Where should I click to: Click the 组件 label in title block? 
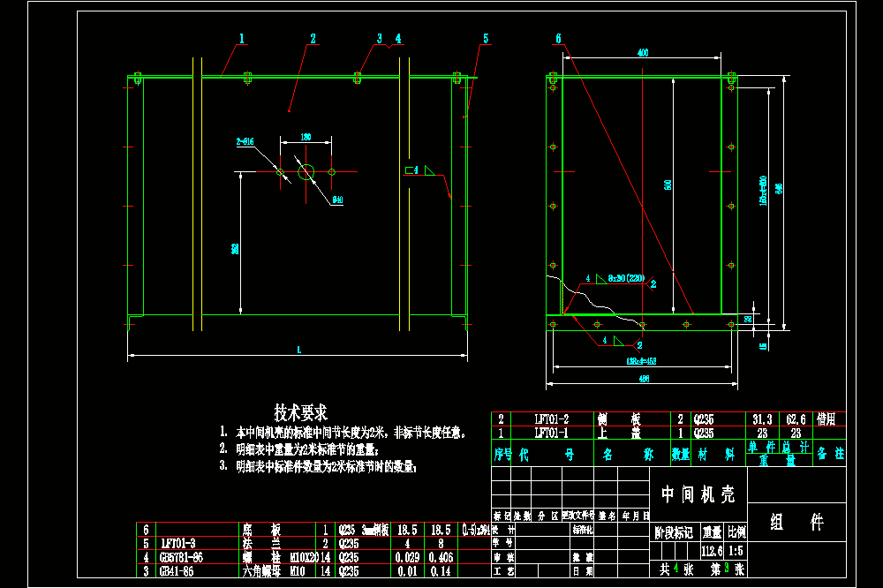tap(796, 522)
